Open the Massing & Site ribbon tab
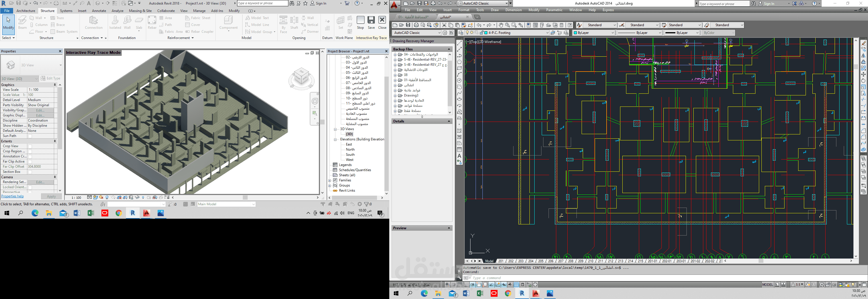The image size is (868, 299). 140,11
